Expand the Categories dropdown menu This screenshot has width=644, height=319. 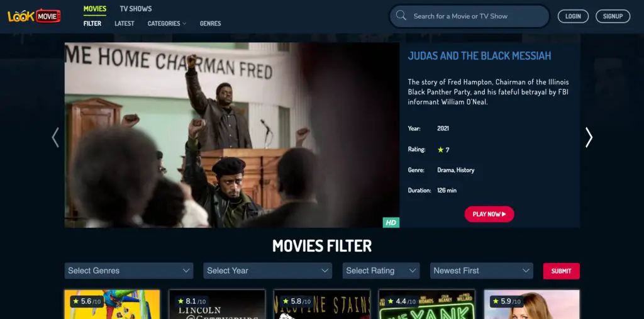click(167, 23)
